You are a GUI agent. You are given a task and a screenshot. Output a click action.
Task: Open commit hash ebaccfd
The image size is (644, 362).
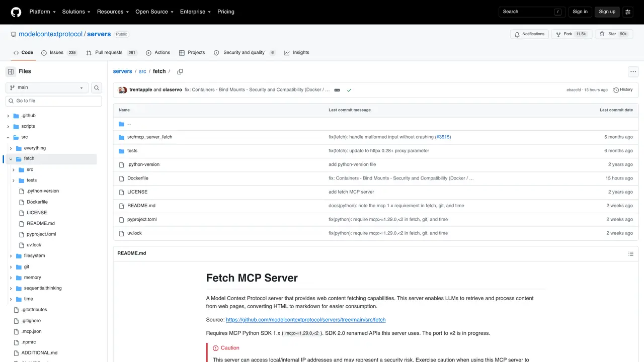click(x=574, y=90)
